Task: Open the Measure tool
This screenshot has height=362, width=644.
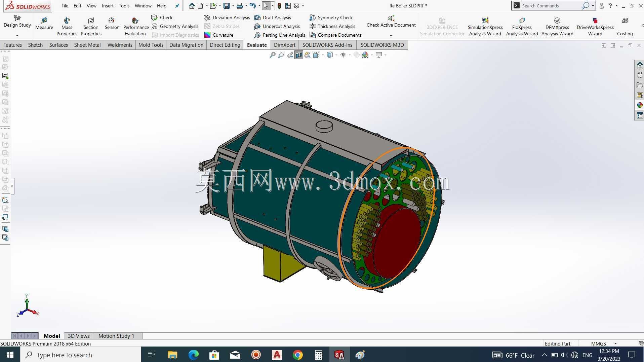Action: point(44,24)
